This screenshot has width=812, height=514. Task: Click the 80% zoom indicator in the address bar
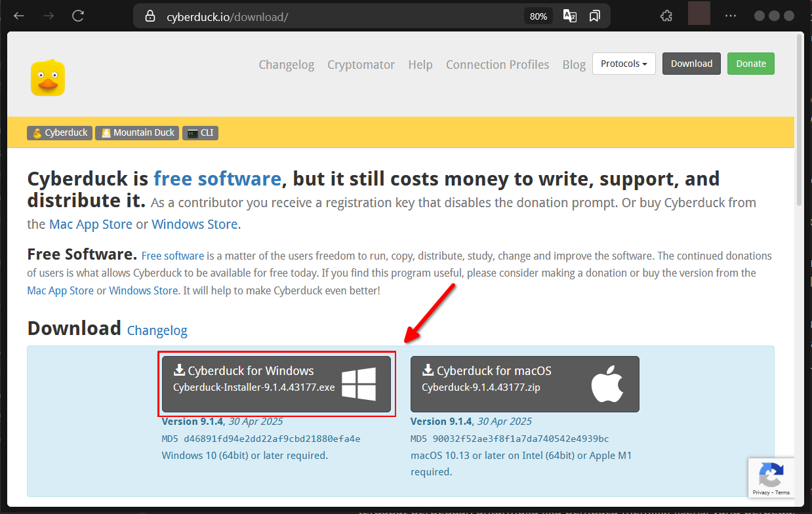(x=538, y=16)
